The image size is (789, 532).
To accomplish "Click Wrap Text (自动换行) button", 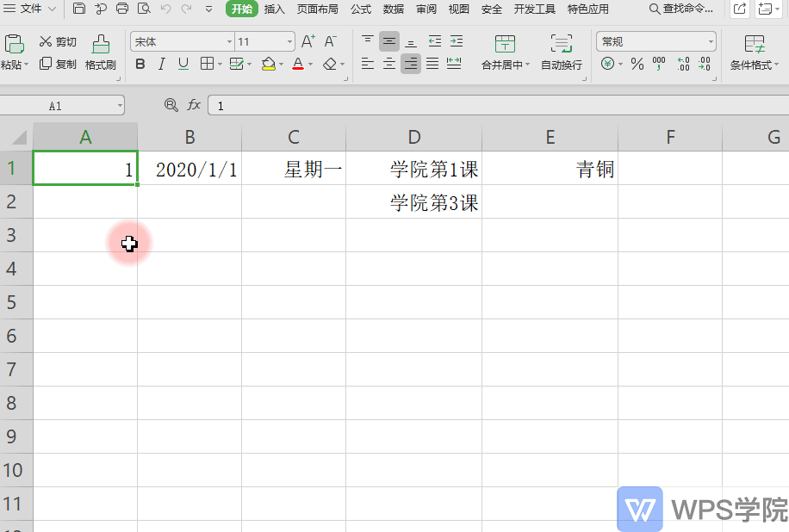I will [x=562, y=53].
